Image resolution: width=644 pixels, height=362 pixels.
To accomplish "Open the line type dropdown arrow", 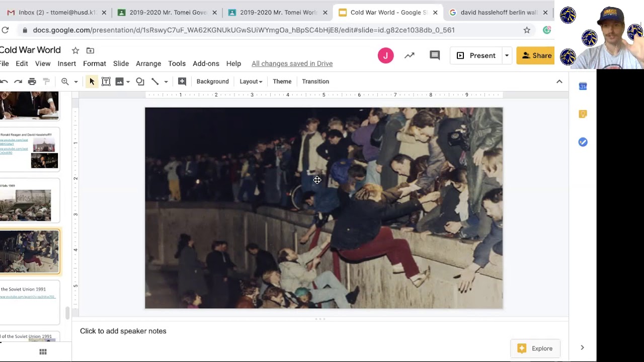I will (166, 81).
